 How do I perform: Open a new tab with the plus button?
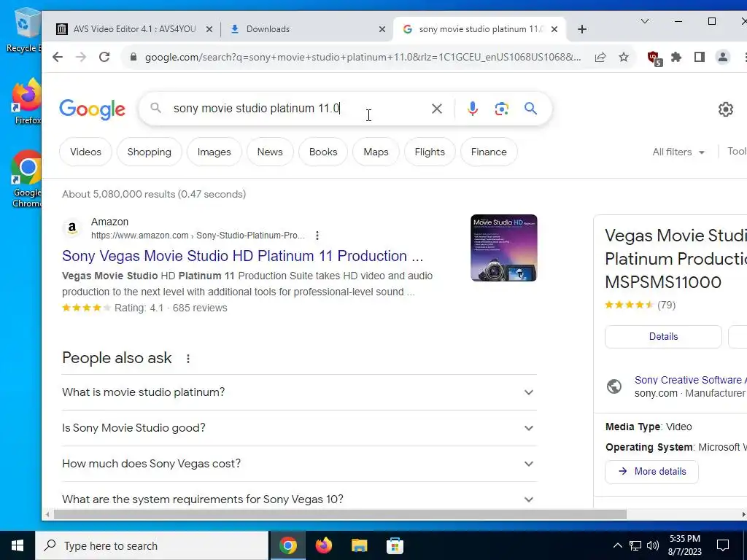click(x=581, y=29)
